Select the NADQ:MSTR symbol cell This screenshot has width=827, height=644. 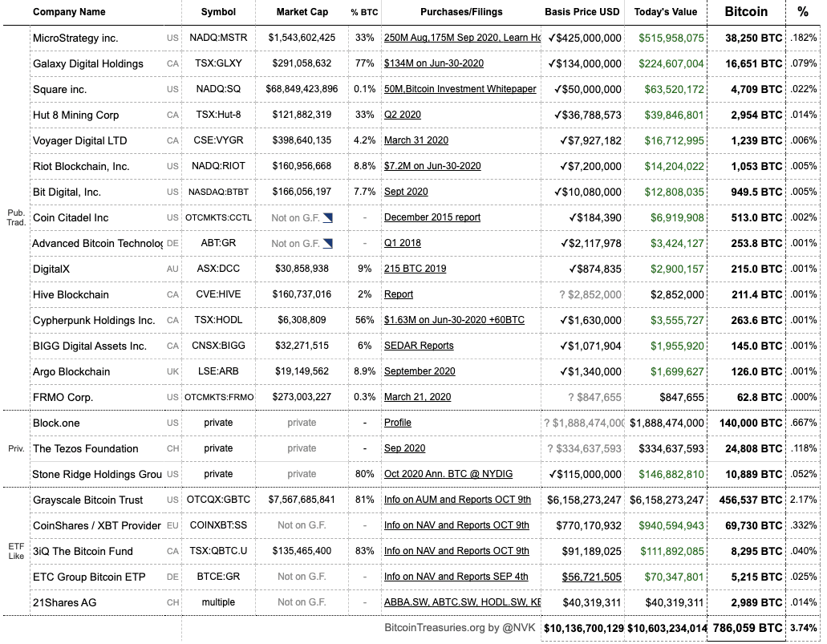click(x=218, y=38)
